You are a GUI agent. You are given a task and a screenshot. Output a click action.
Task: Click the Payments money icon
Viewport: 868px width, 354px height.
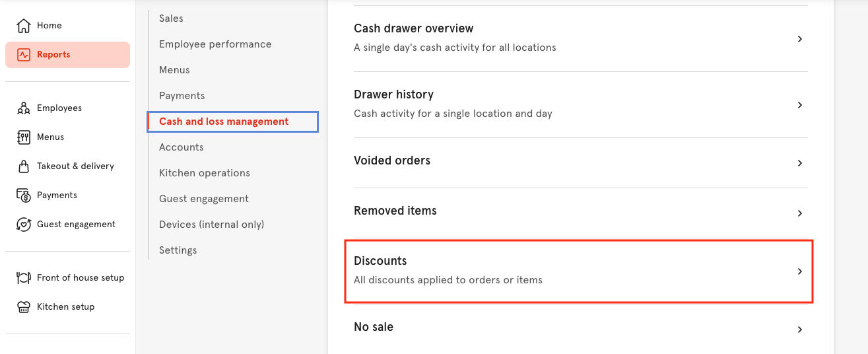24,195
